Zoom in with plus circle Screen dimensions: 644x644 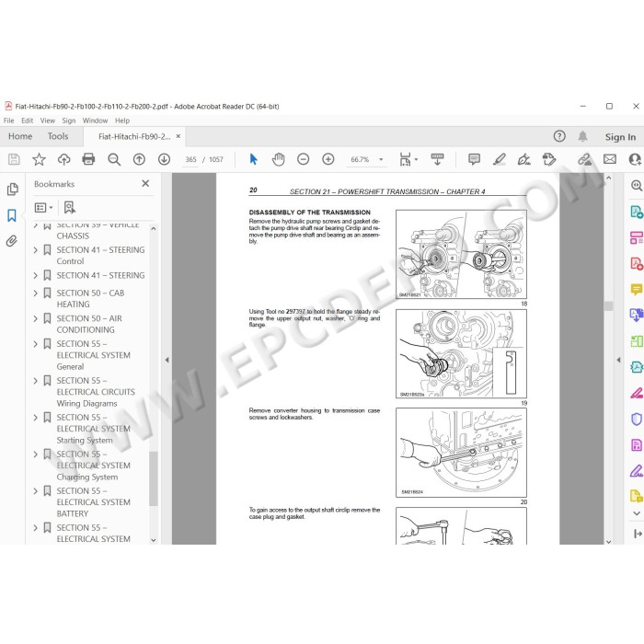[328, 159]
